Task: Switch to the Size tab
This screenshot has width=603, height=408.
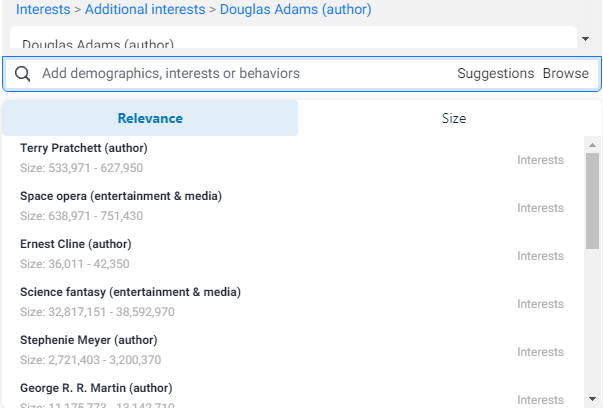Action: (x=453, y=118)
